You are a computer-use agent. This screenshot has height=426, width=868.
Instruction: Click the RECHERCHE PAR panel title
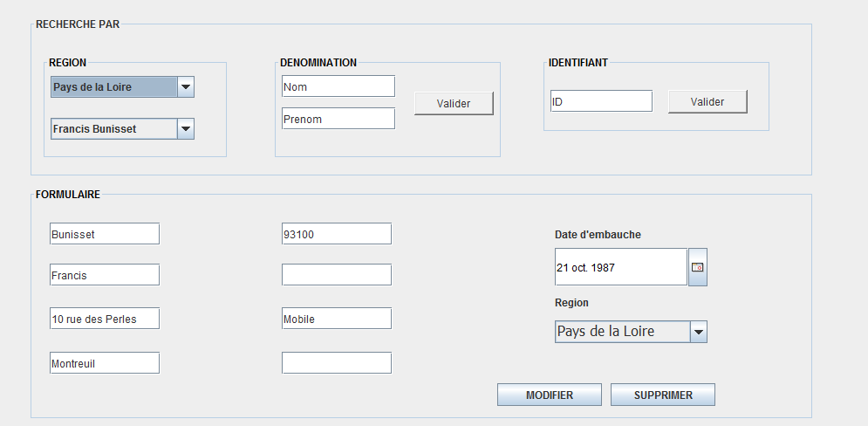pos(78,24)
